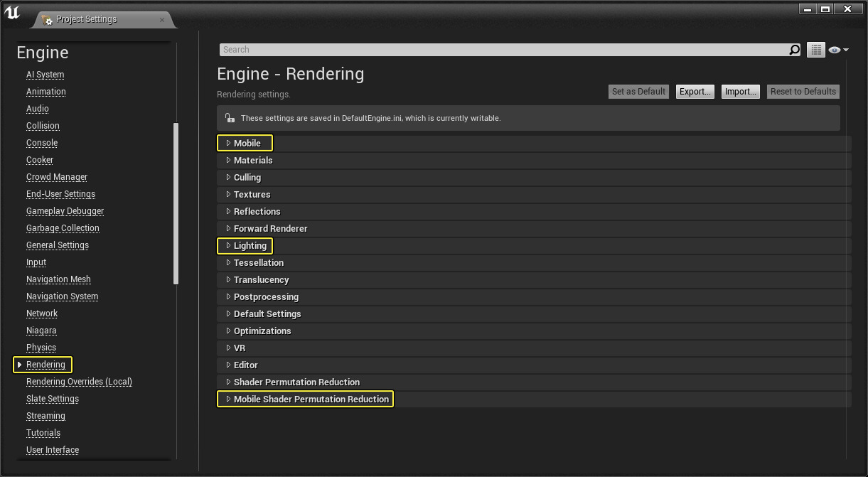
Task: Expand the Lighting settings section
Action: point(249,245)
